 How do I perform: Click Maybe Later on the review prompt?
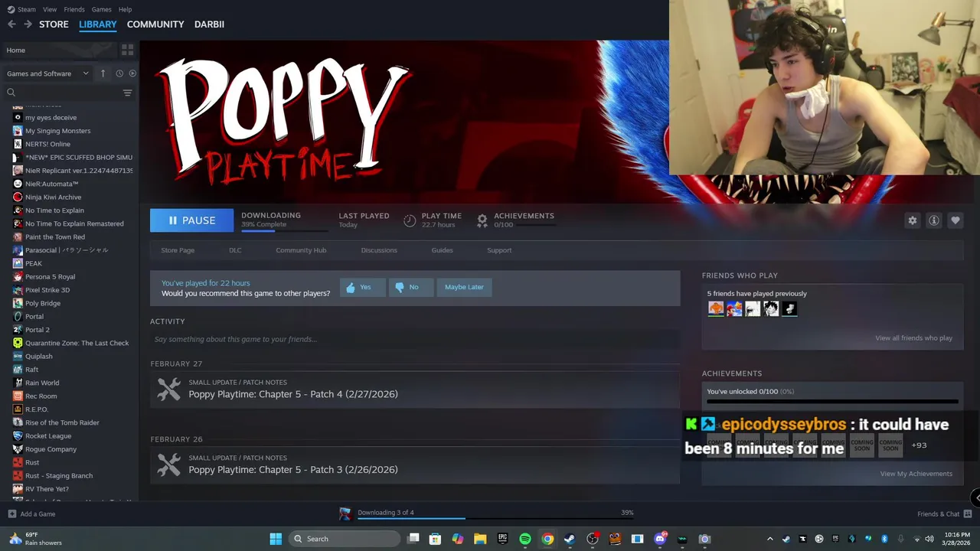464,287
